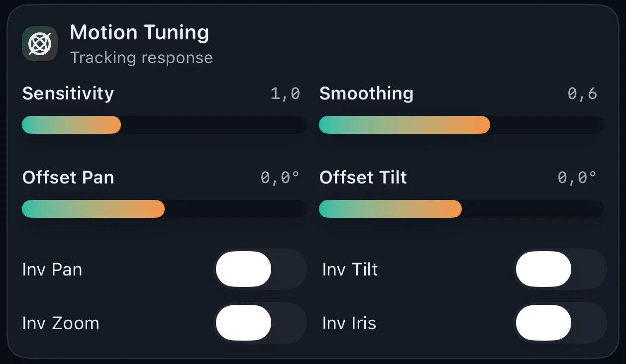626x364 pixels.
Task: Click the Inv Iris label text
Action: coord(349,323)
